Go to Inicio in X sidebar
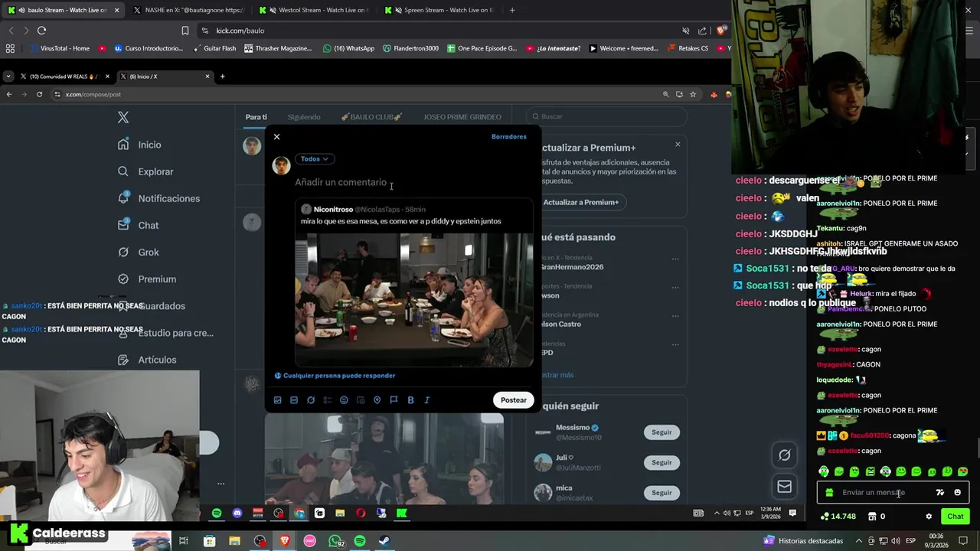Image resolution: width=980 pixels, height=551 pixels. [x=140, y=145]
